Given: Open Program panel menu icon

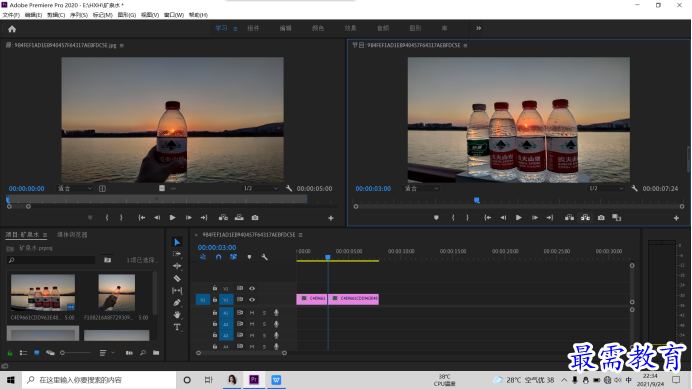Looking at the screenshot, I should [465, 45].
